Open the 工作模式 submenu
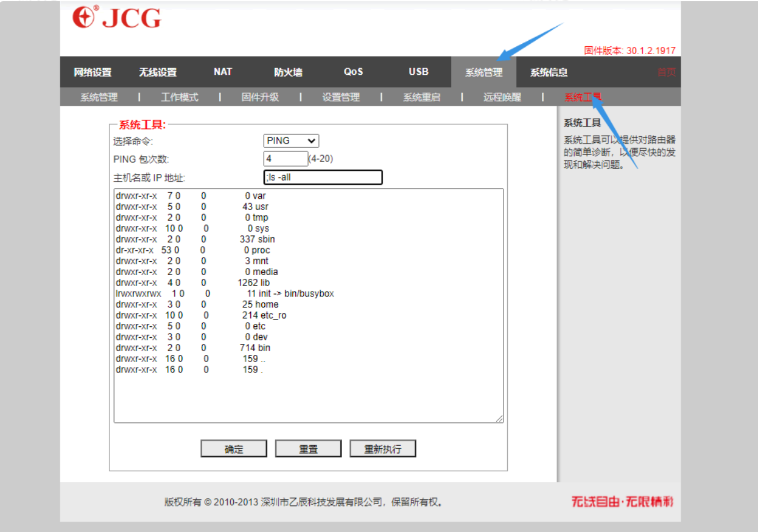 tap(180, 97)
